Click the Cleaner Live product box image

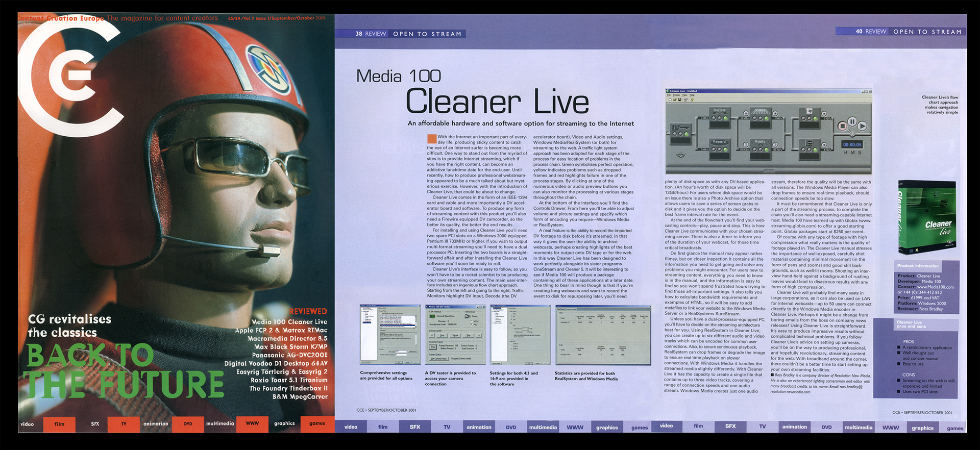927,217
